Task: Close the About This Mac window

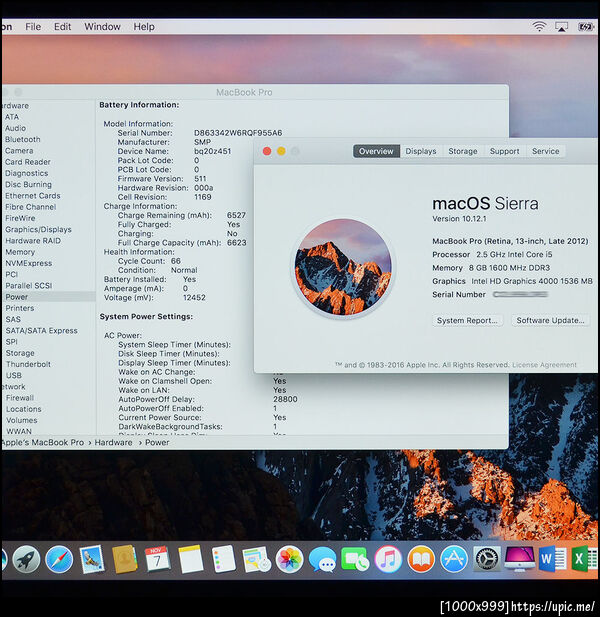Action: (267, 151)
